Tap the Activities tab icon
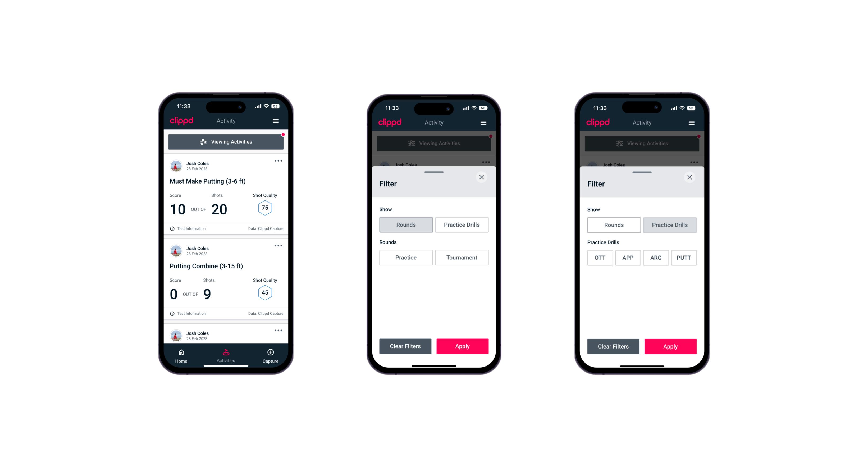This screenshot has height=467, width=868. [226, 352]
